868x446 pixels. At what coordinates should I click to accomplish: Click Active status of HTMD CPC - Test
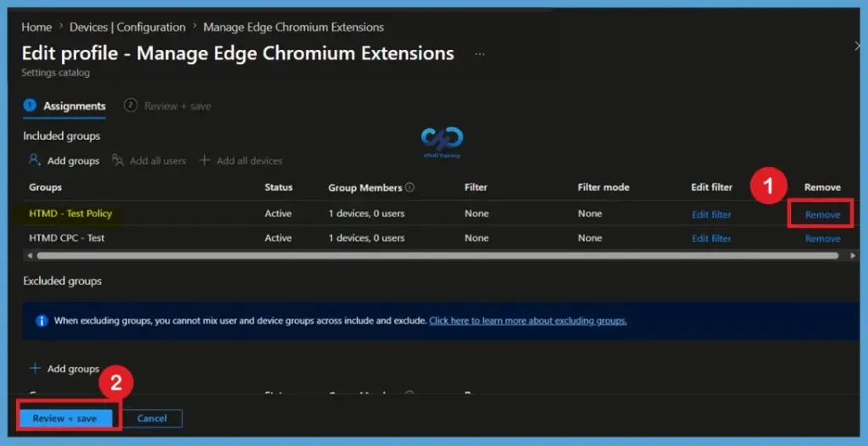(x=278, y=237)
